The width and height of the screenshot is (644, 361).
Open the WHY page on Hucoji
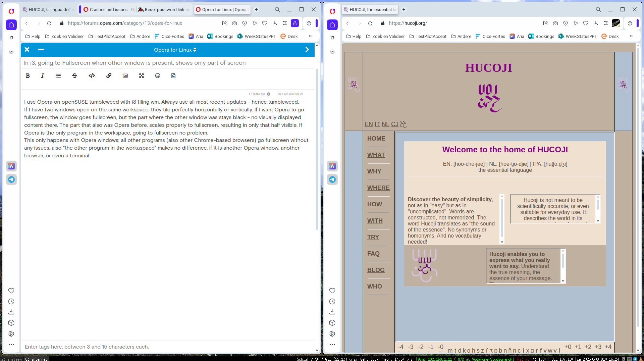[x=374, y=171]
